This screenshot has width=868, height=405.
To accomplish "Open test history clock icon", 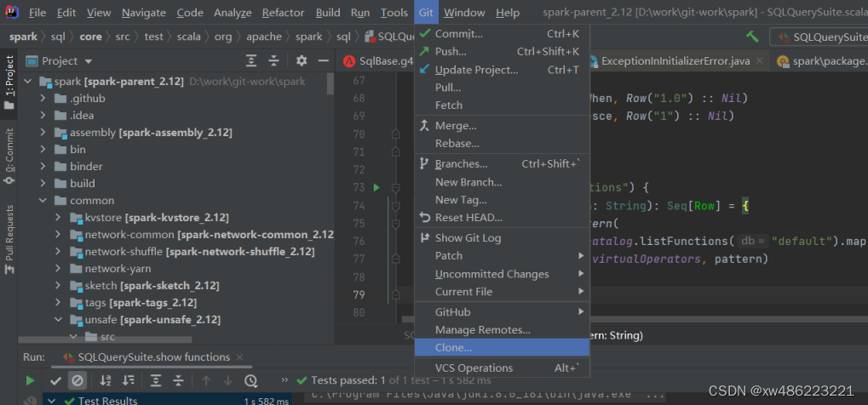I will pos(250,380).
